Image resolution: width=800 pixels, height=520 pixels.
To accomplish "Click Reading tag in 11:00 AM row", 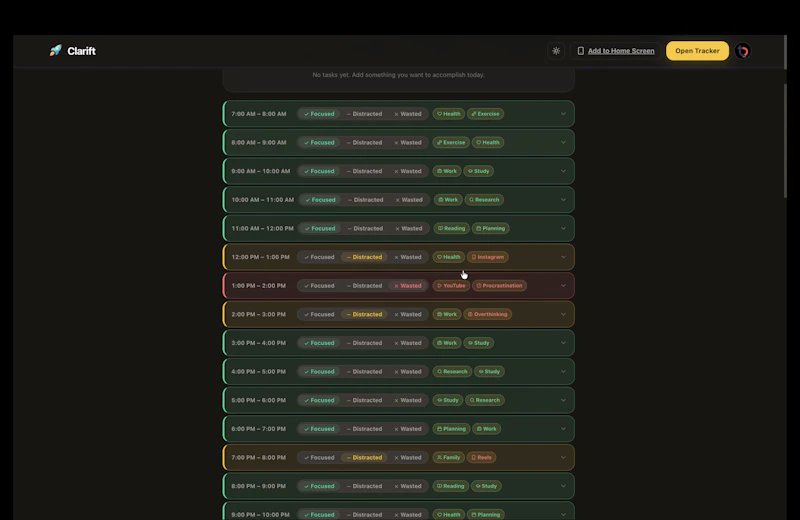I will 451,228.
